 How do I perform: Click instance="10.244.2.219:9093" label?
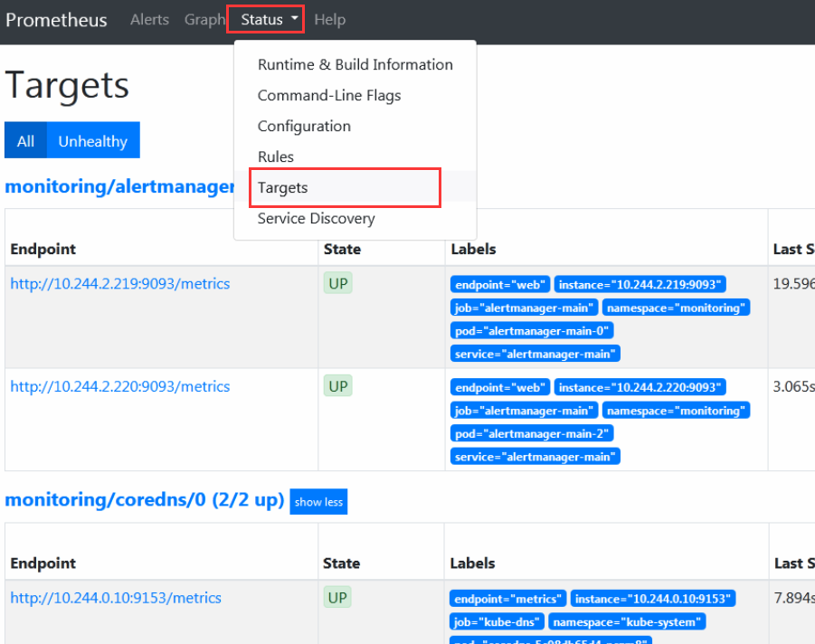click(x=640, y=284)
